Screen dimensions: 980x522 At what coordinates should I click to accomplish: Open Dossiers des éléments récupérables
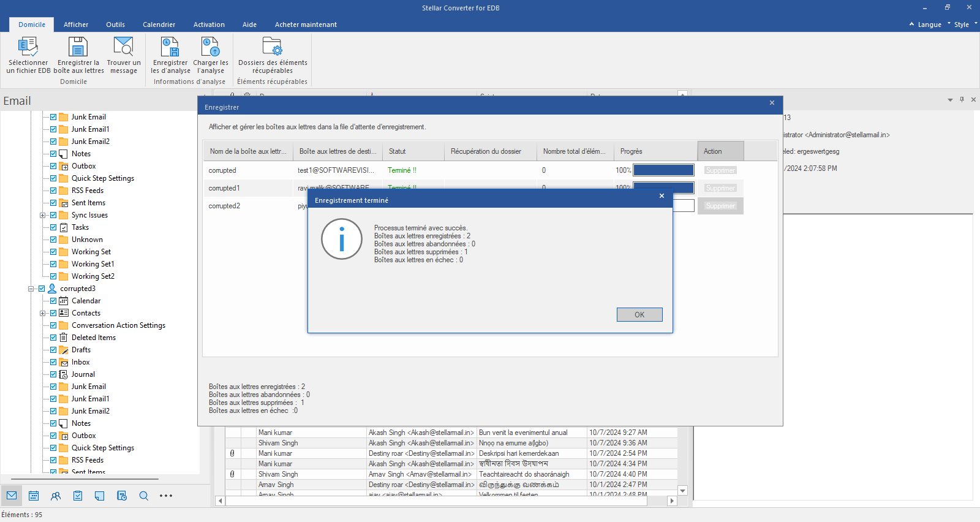coord(272,47)
